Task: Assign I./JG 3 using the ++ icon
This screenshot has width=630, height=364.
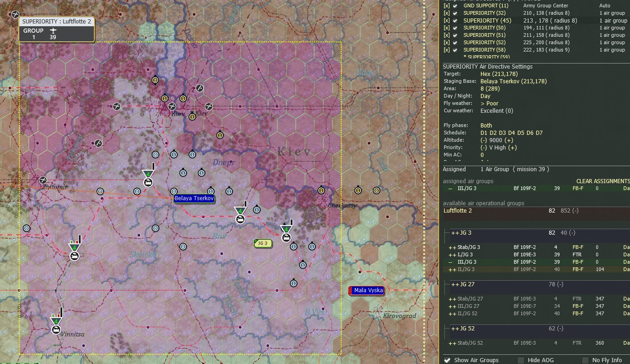Action: coord(452,254)
